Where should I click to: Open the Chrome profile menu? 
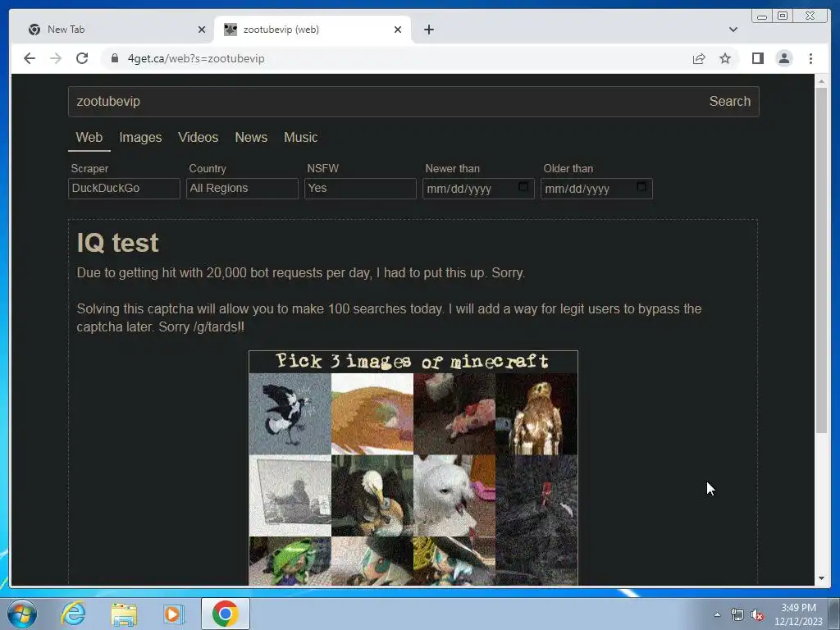(783, 58)
